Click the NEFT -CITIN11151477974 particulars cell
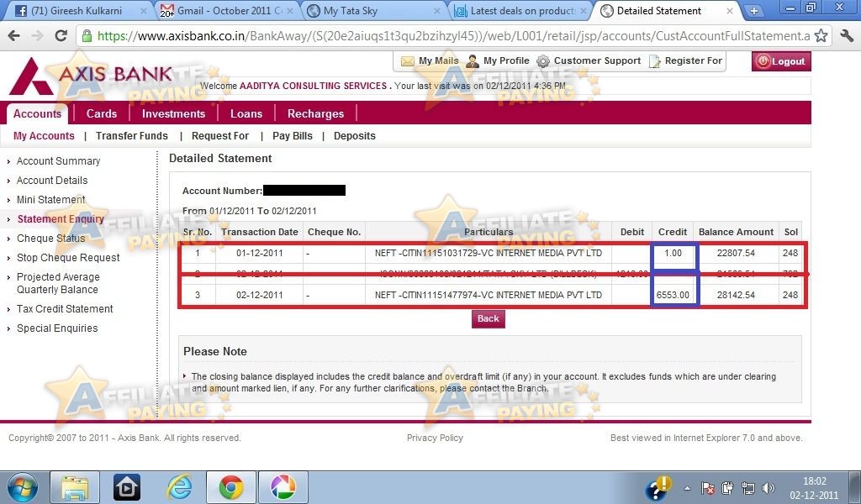861x504 pixels. [489, 295]
